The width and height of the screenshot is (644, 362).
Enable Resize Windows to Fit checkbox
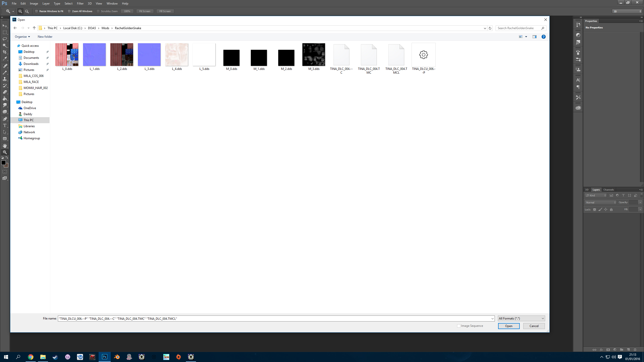pos(36,11)
